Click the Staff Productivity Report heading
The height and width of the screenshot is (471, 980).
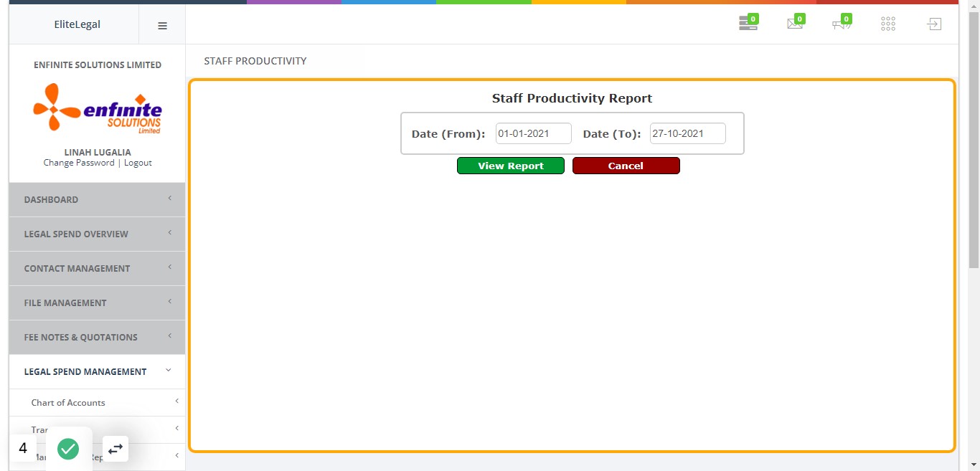coord(572,98)
